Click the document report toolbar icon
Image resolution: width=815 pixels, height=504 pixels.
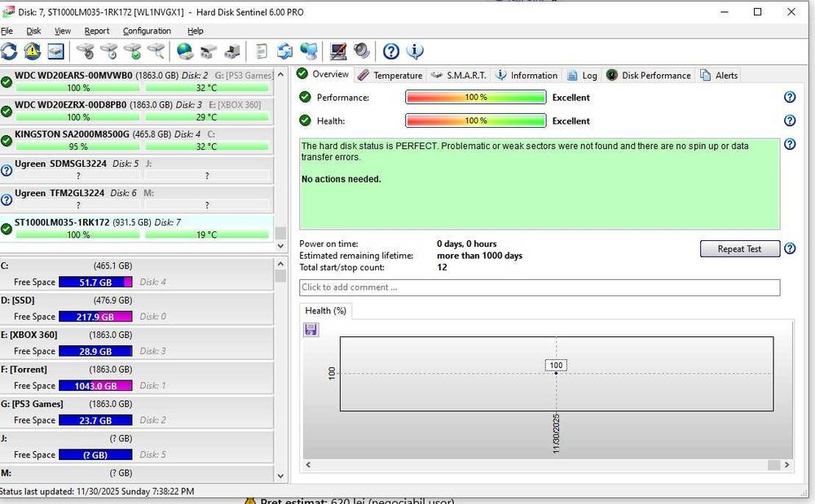pyautogui.click(x=262, y=51)
